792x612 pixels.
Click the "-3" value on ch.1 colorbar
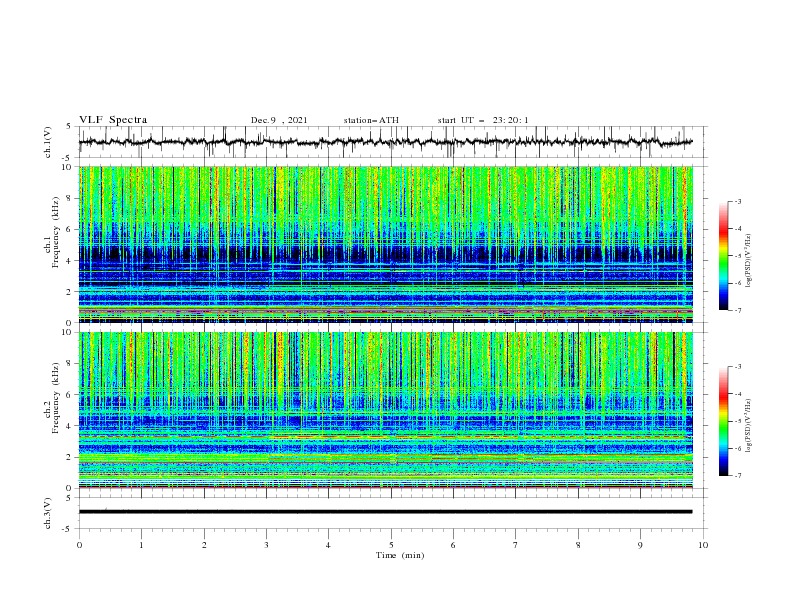click(737, 201)
